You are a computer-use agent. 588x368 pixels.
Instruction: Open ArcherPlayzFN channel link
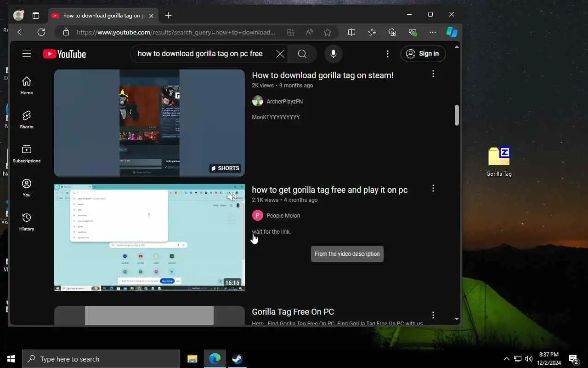pyautogui.click(x=284, y=101)
